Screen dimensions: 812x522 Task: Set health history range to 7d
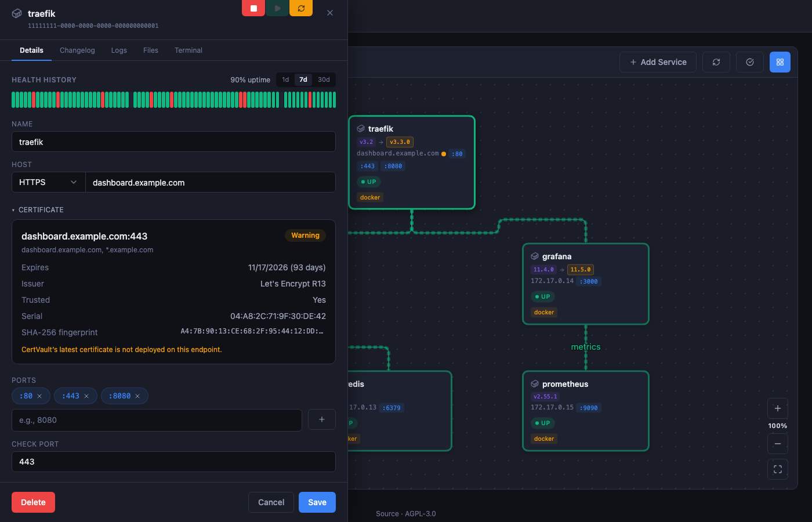click(x=303, y=79)
